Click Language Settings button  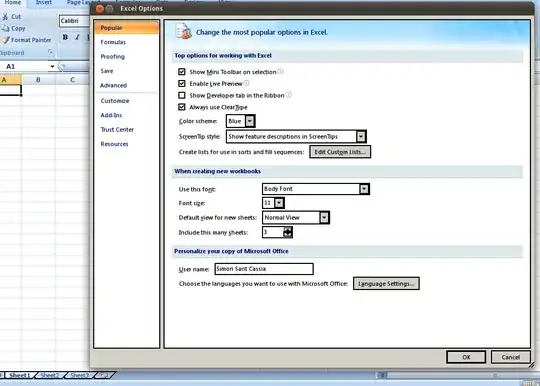[386, 284]
